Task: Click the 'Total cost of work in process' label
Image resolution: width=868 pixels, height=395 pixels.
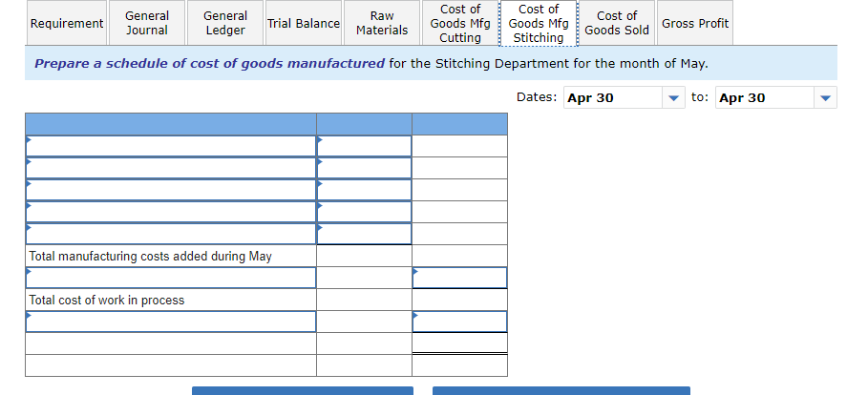Action: pos(107,300)
